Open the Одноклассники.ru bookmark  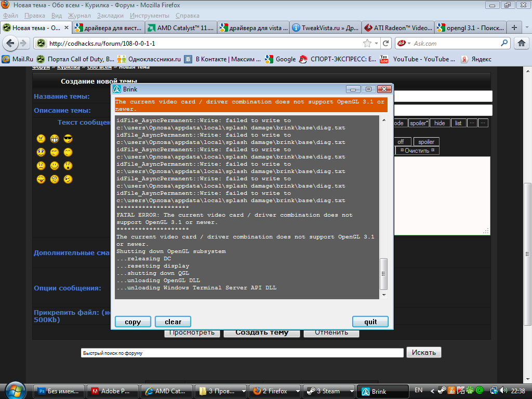click(149, 59)
